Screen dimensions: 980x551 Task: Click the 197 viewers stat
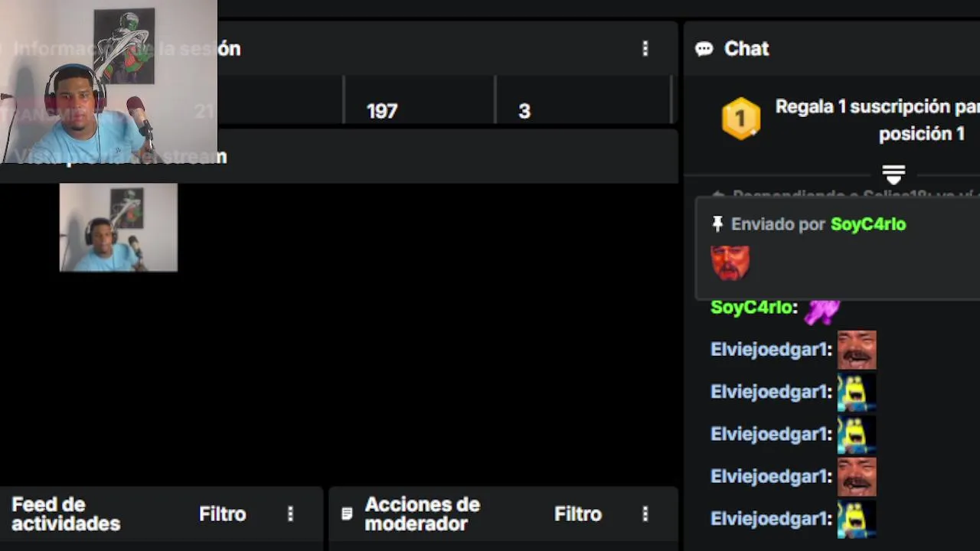[x=382, y=112]
